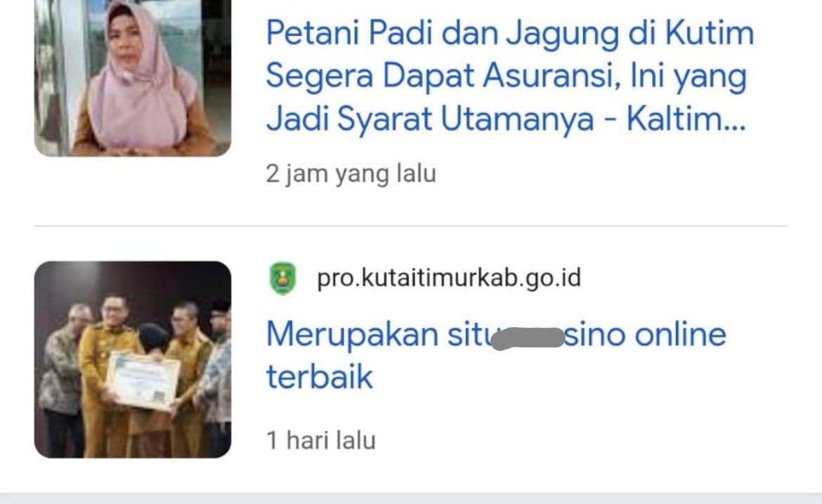Screen dimensions: 822x504
Task: Click the word "Jagung" in first headline
Action: point(562,34)
